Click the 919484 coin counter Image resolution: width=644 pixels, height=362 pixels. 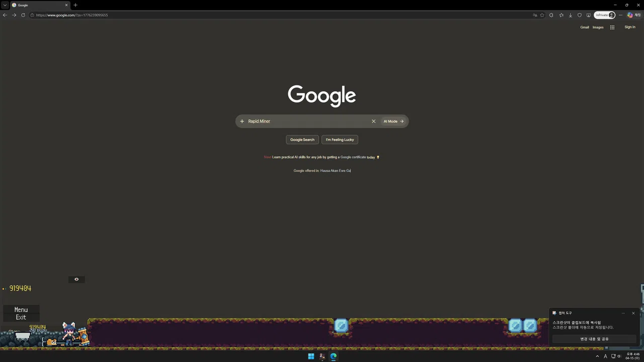coord(20,288)
